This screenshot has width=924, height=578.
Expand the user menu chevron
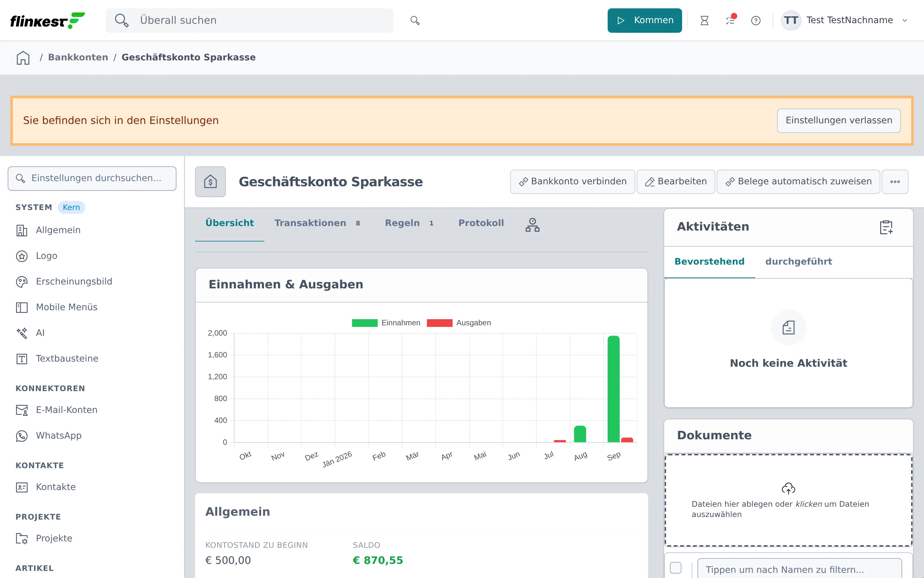coord(904,20)
